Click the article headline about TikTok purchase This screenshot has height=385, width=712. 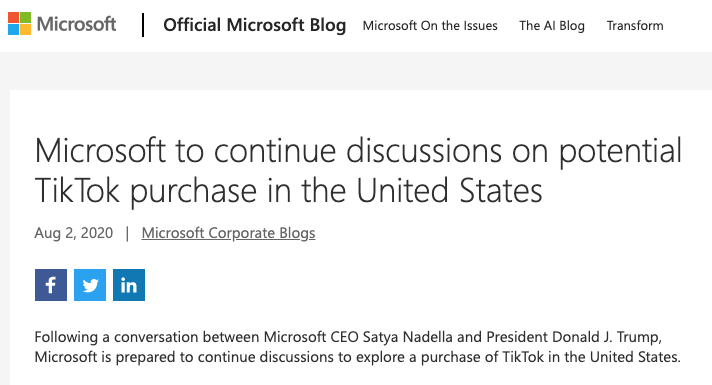[358, 170]
